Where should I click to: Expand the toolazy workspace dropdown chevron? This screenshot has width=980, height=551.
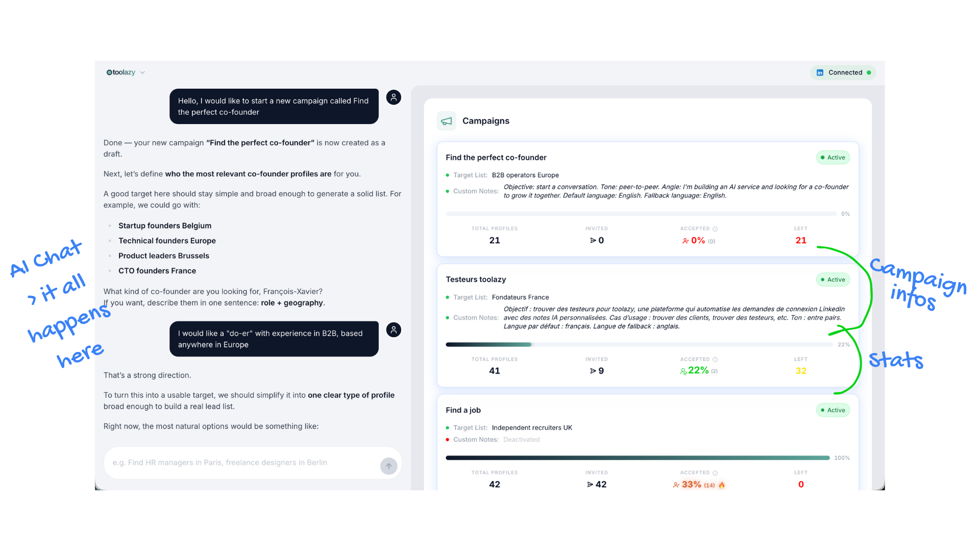[142, 72]
